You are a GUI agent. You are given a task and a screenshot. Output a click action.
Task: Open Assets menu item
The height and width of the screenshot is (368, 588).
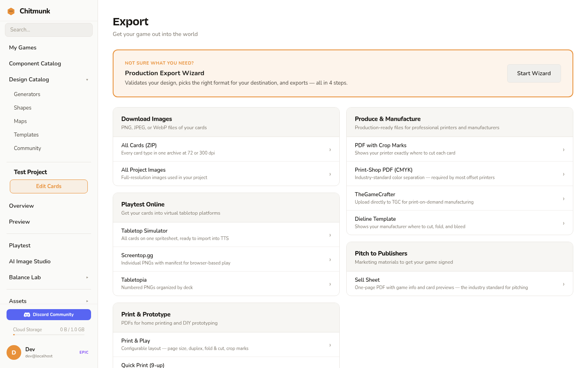49,301
